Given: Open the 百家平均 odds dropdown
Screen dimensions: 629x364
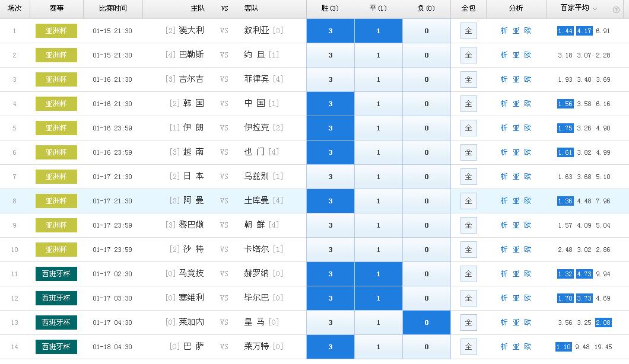Looking at the screenshot, I should tap(579, 8).
